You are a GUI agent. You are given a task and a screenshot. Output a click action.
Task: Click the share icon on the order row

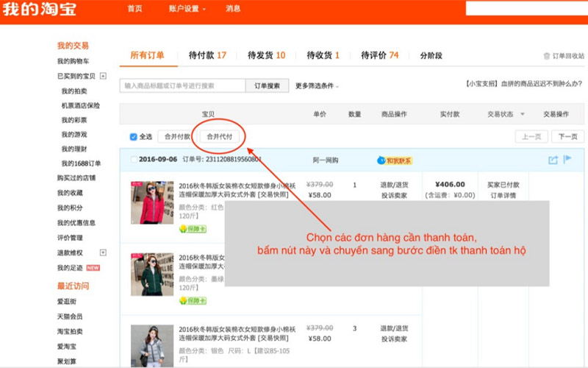553,160
